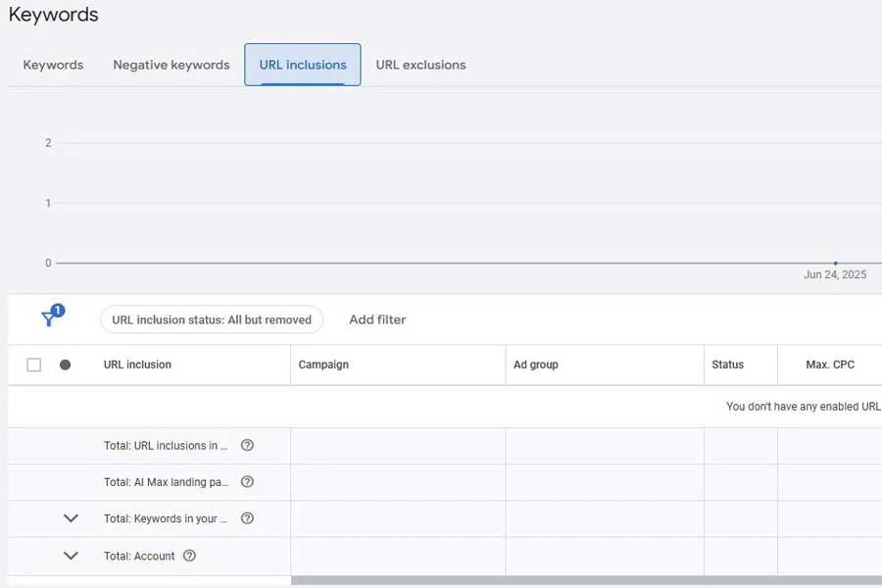
Task: Click the status dot column header
Action: 66,365
